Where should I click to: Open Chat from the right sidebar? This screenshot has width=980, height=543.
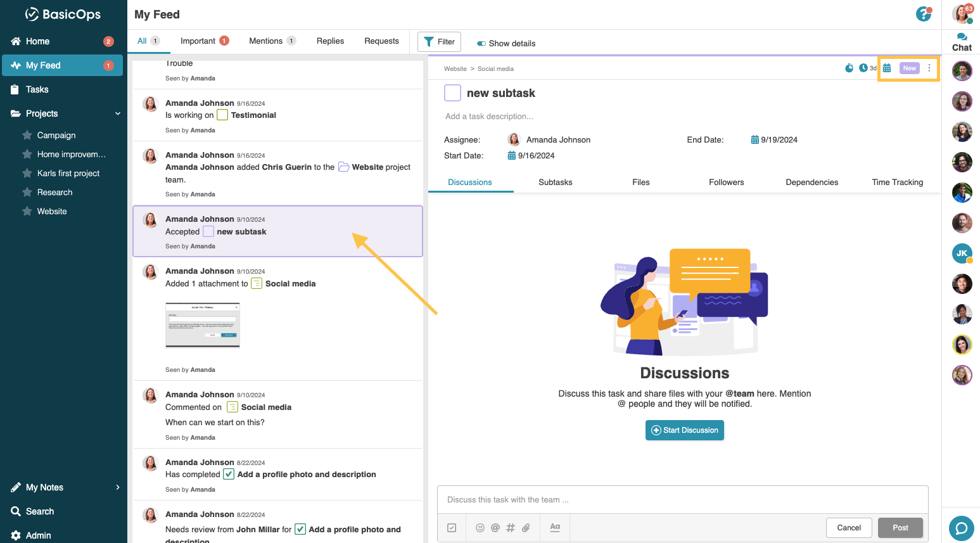[x=961, y=42]
